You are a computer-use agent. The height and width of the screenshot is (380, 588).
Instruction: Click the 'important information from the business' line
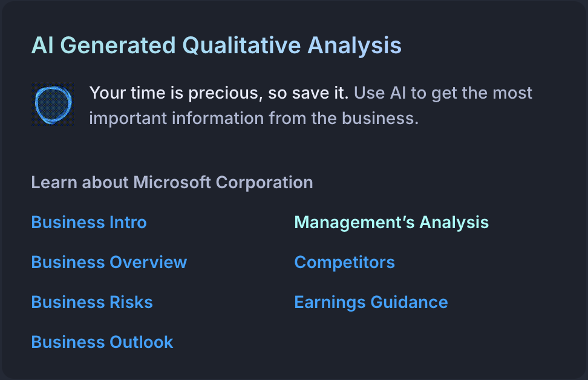(254, 119)
